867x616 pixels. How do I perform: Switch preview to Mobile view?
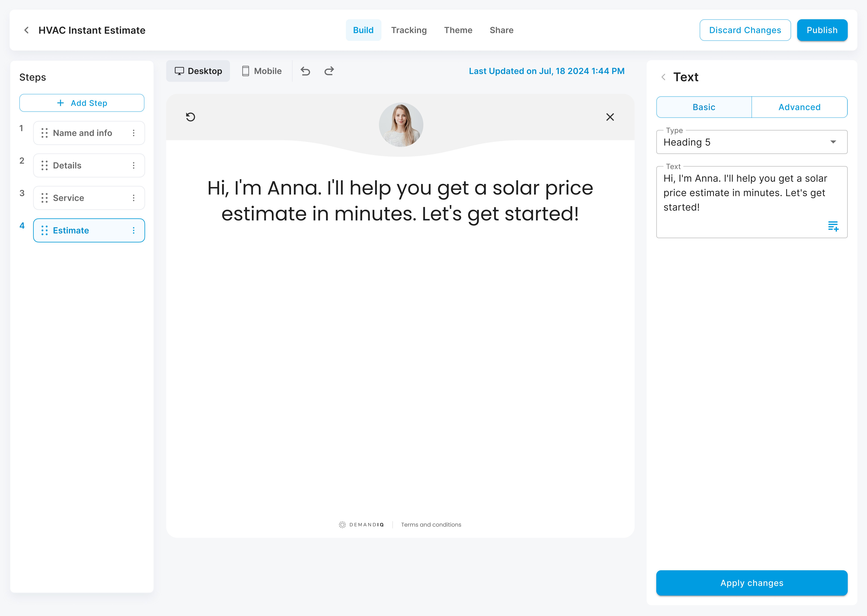tap(262, 71)
